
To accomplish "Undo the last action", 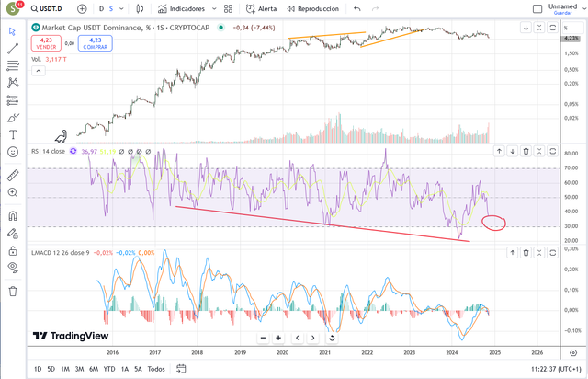I will [x=357, y=8].
